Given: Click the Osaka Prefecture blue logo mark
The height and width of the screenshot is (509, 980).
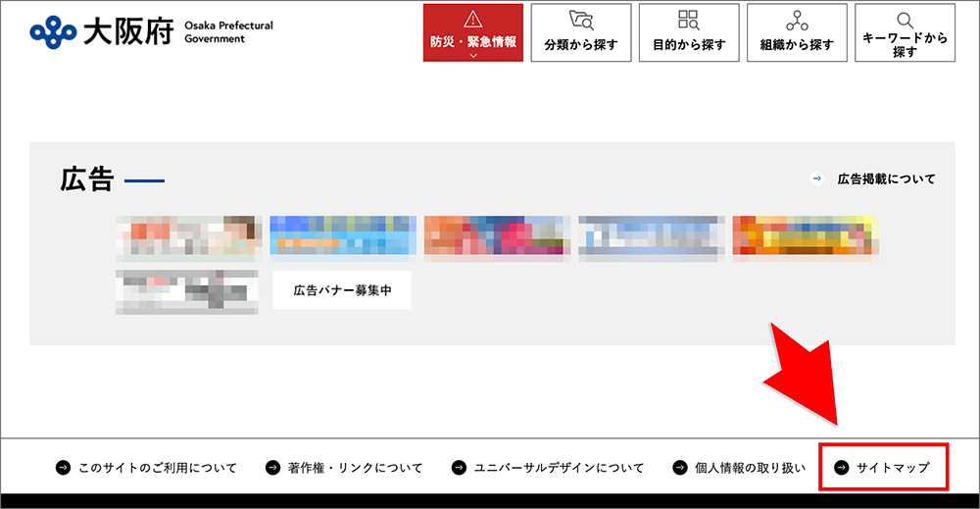Looking at the screenshot, I should point(53,32).
